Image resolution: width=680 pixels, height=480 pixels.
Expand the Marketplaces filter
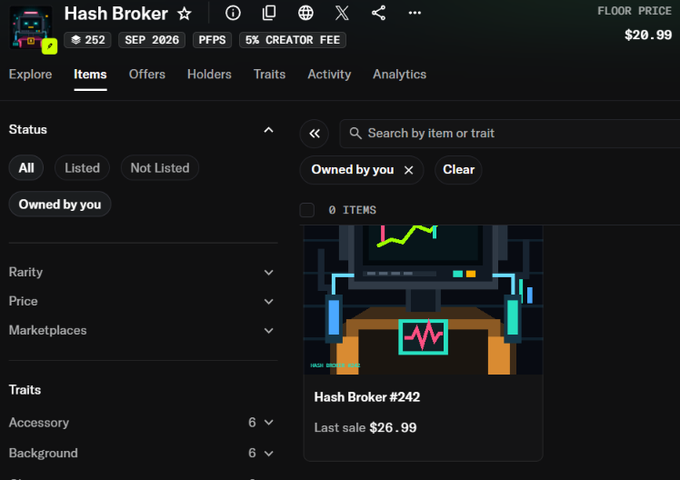pyautogui.click(x=141, y=330)
